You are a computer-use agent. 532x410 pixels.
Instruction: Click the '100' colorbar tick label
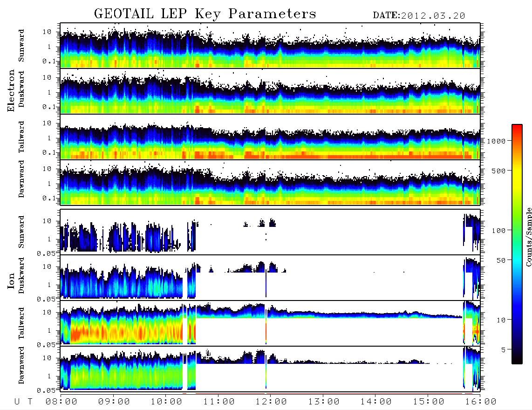499,231
